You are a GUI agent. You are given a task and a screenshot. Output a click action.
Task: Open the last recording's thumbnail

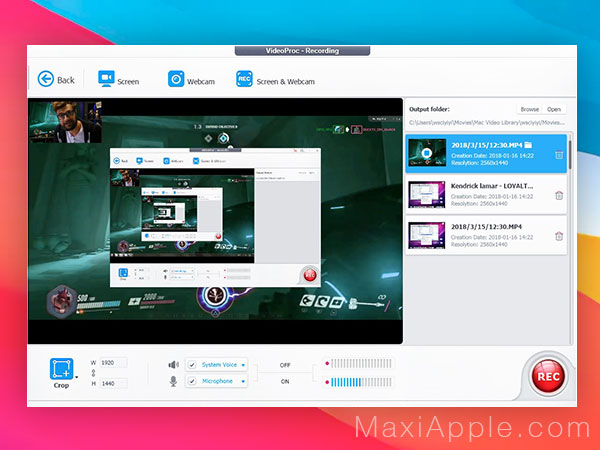427,235
